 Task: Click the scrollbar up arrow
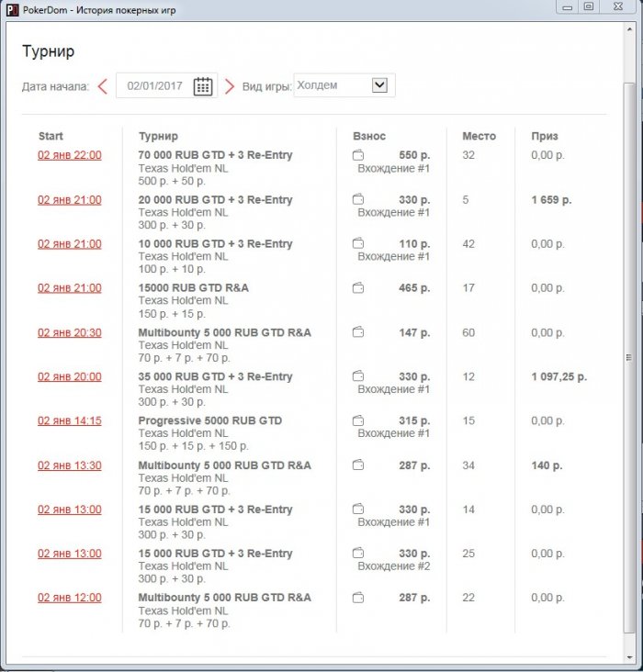(629, 29)
